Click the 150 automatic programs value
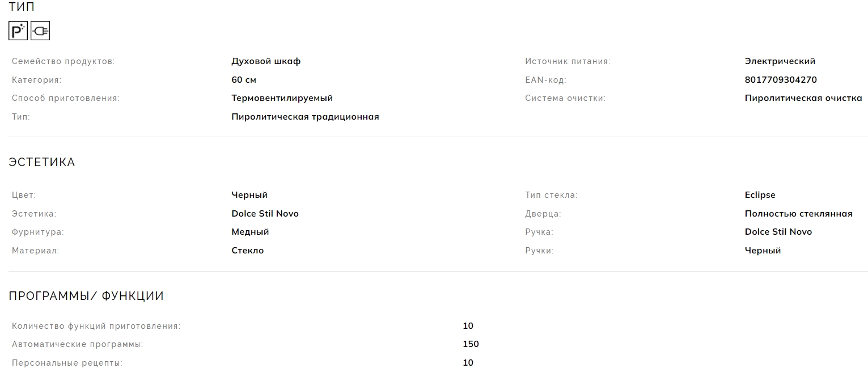 471,344
